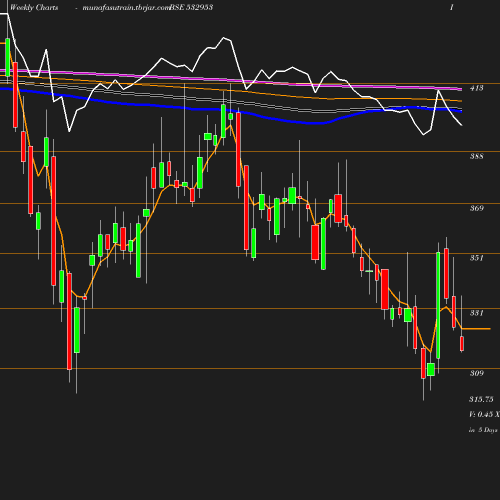Click the 'Weekly Charts' title text
This screenshot has width=500, height=500.
pyautogui.click(x=34, y=7)
